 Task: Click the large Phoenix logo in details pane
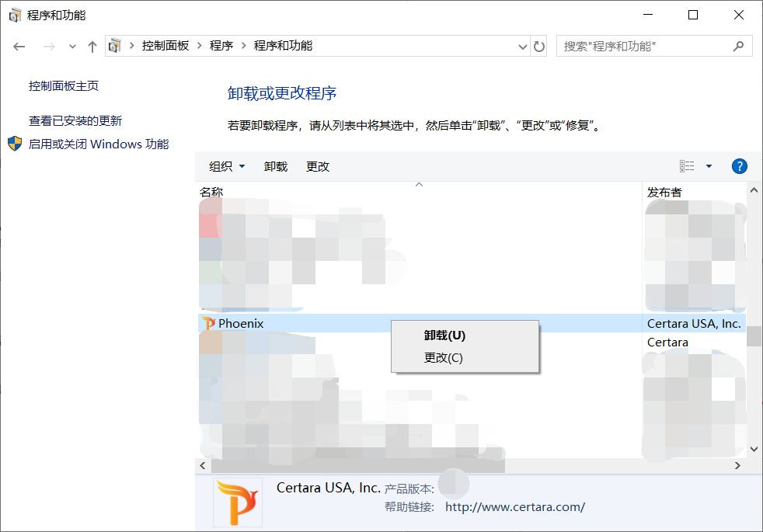tap(238, 502)
